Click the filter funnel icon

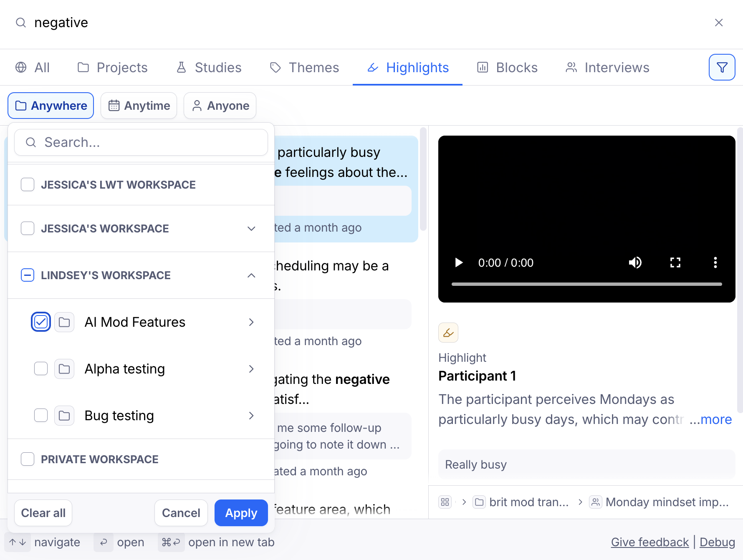click(722, 67)
